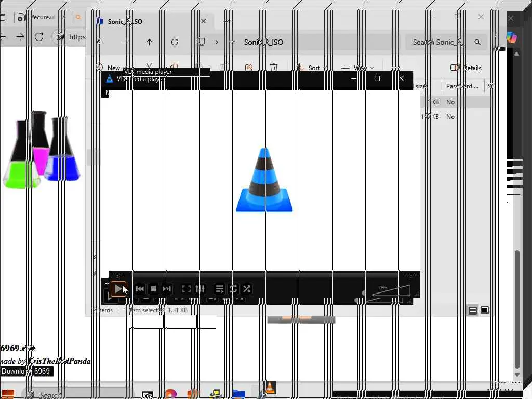Open 7-Zip from the taskbar
This screenshot has width=532, height=399.
click(x=148, y=395)
